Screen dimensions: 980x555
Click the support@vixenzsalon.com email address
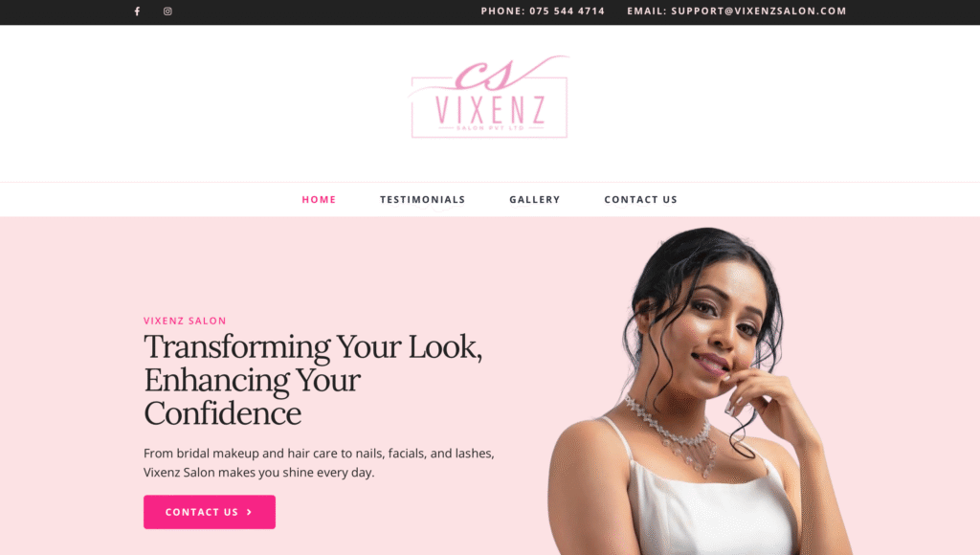tap(759, 11)
